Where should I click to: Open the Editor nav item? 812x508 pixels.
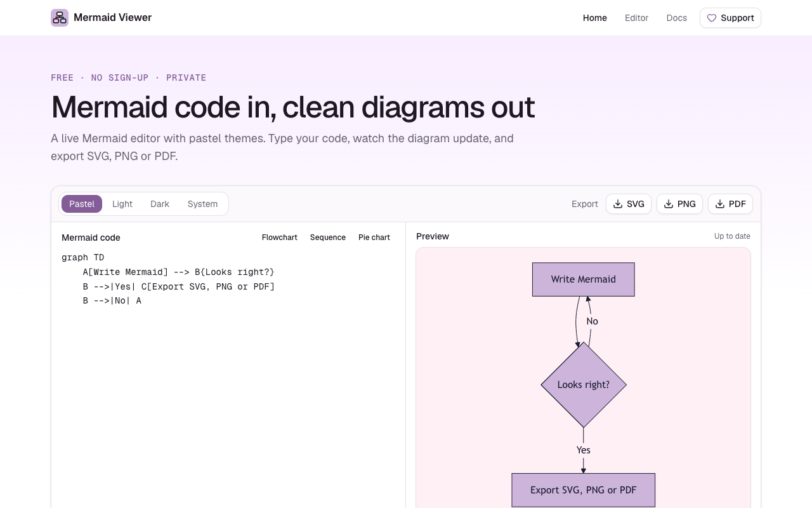click(x=636, y=18)
